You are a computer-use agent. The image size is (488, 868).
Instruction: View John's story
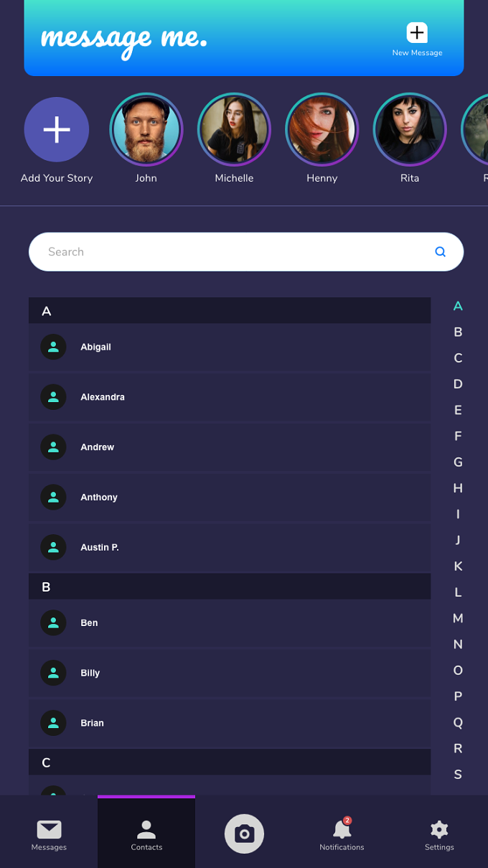146,130
